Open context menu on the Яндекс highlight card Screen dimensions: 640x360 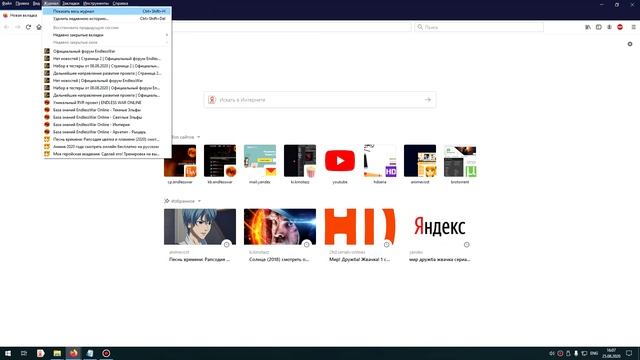tap(467, 244)
